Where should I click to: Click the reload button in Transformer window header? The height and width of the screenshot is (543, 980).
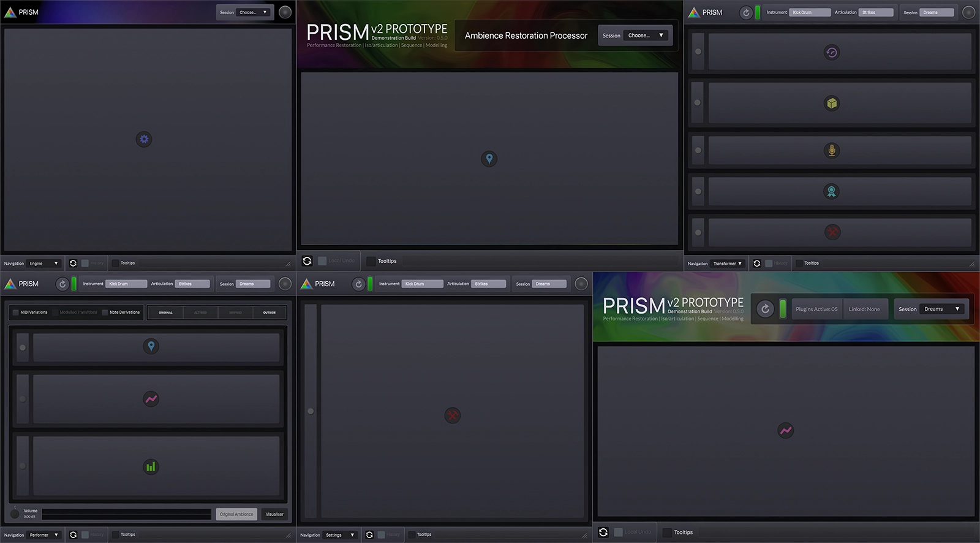(745, 12)
